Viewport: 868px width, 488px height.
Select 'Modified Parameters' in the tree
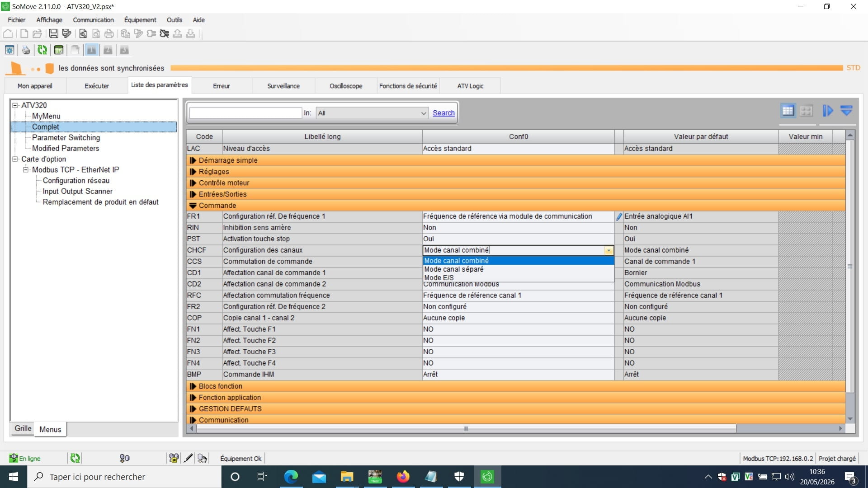click(66, 148)
